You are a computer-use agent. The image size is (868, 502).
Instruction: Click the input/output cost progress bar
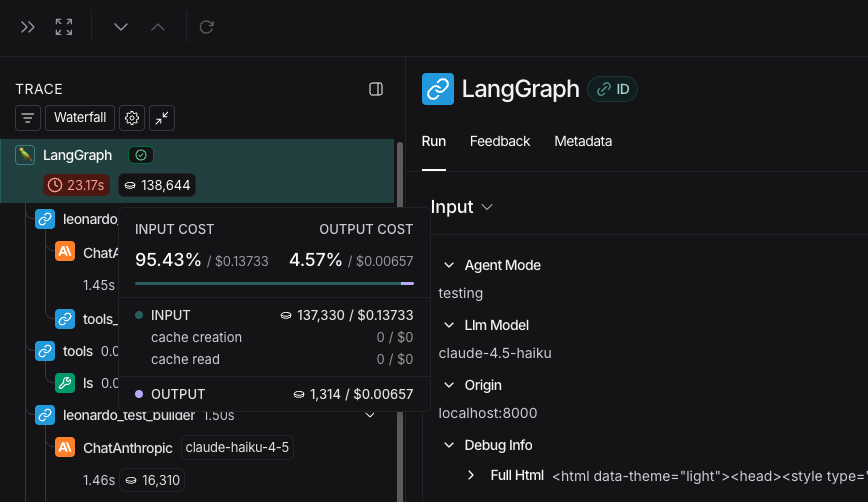274,283
